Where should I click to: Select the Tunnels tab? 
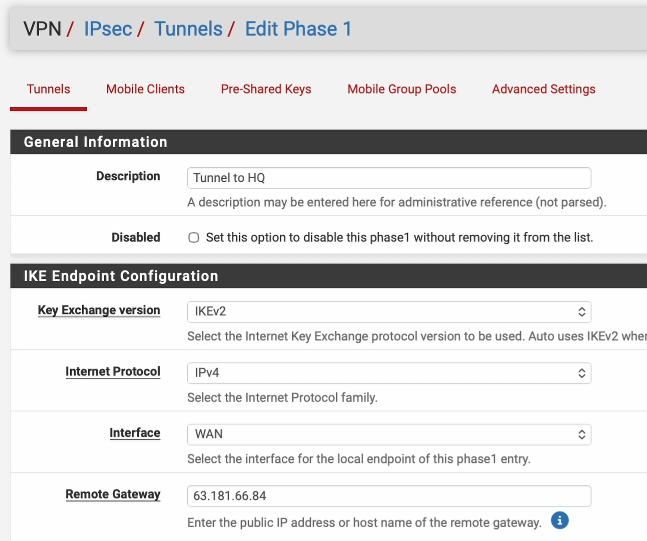point(48,89)
